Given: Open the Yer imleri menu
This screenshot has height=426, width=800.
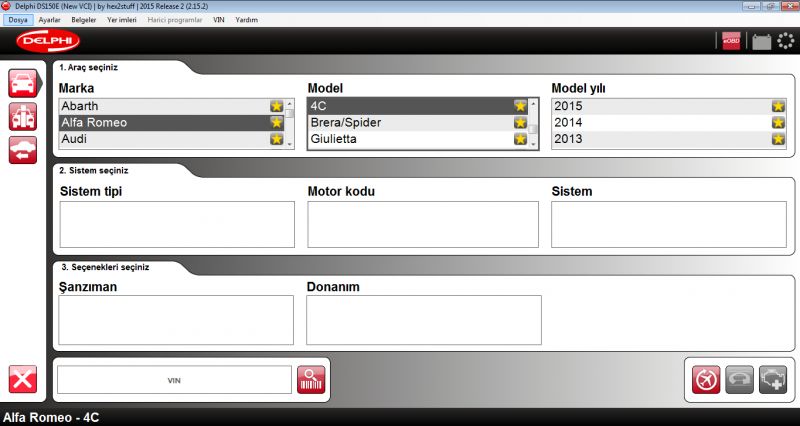Looking at the screenshot, I should (122, 20).
